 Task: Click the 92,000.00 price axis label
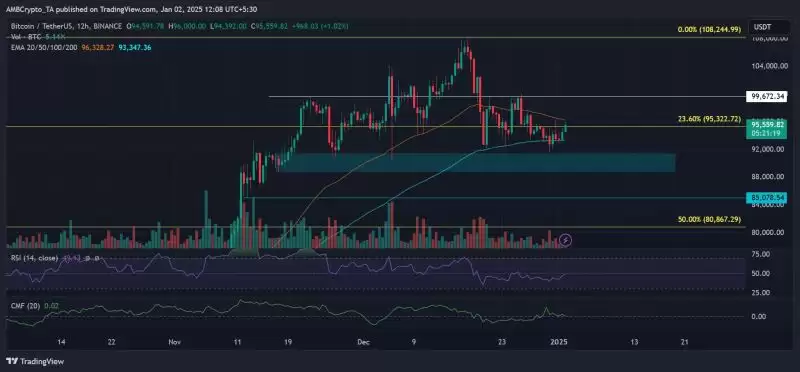click(767, 149)
